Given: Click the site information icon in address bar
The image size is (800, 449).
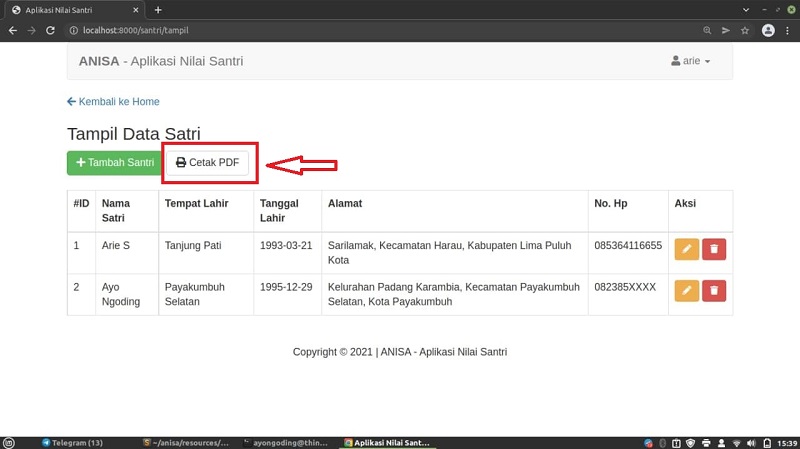Looking at the screenshot, I should coord(73,31).
